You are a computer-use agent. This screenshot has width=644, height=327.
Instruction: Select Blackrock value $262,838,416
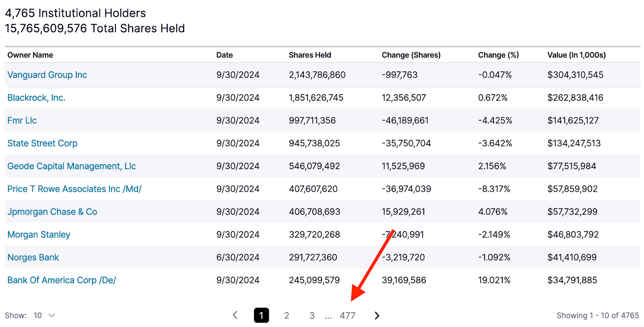[575, 98]
